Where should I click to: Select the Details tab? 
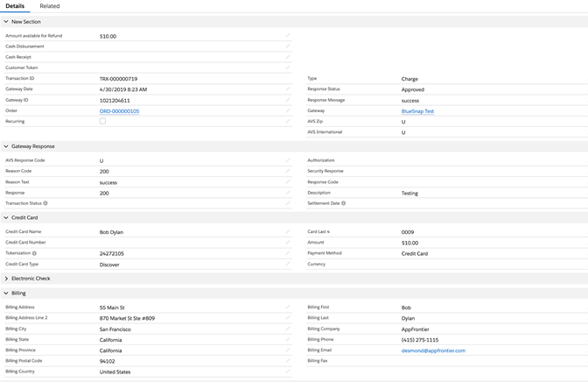[15, 6]
